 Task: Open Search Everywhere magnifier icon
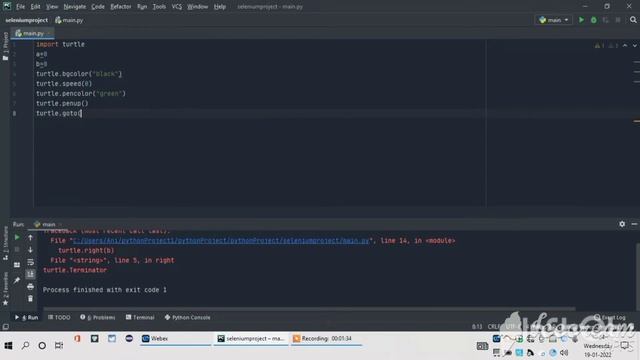click(633, 20)
